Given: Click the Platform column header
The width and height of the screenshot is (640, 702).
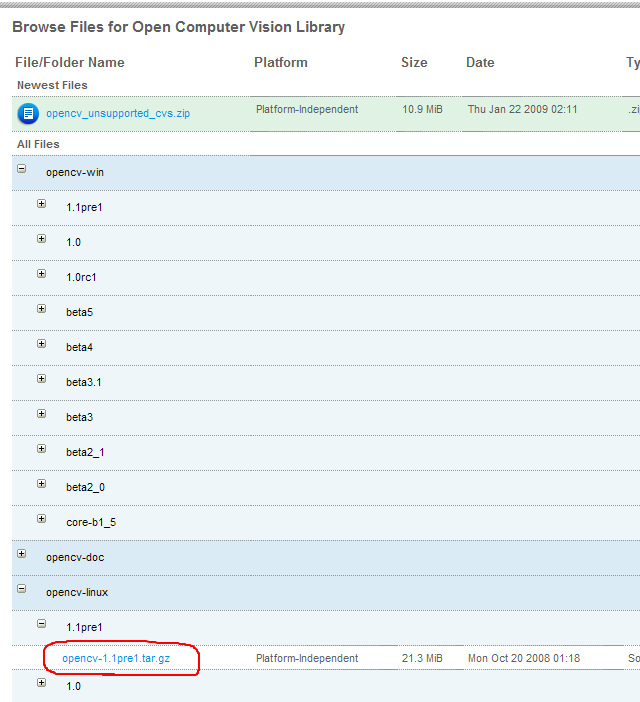Looking at the screenshot, I should click(x=281, y=62).
